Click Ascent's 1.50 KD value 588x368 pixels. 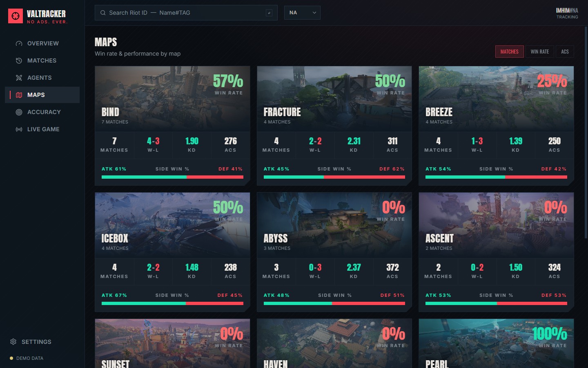516,267
